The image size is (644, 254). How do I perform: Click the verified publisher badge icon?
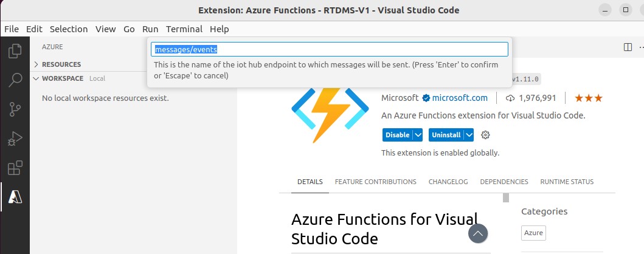[x=426, y=98]
